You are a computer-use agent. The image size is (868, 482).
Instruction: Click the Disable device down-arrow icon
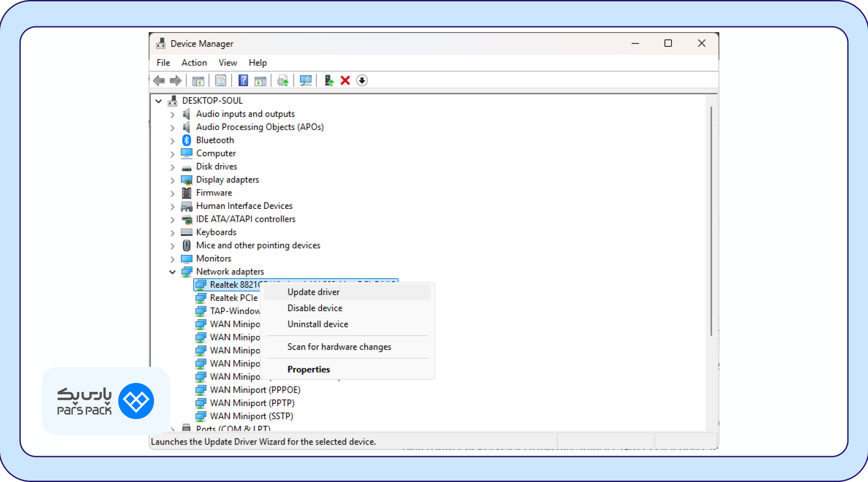(x=362, y=81)
